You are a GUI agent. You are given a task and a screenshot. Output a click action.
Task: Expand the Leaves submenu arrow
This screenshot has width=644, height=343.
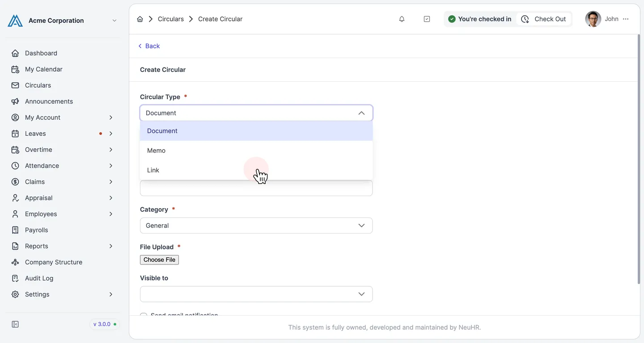(x=111, y=134)
